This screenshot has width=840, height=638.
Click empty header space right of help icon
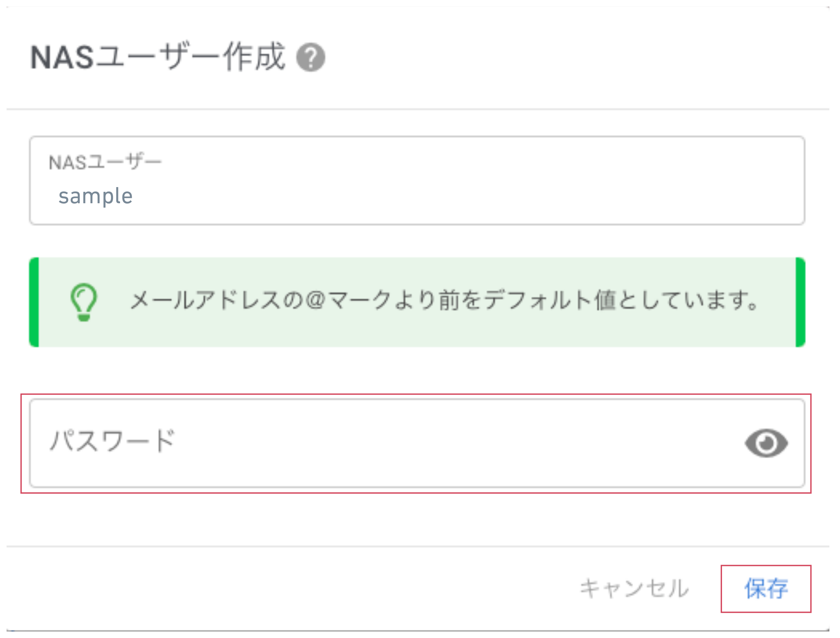[570, 58]
